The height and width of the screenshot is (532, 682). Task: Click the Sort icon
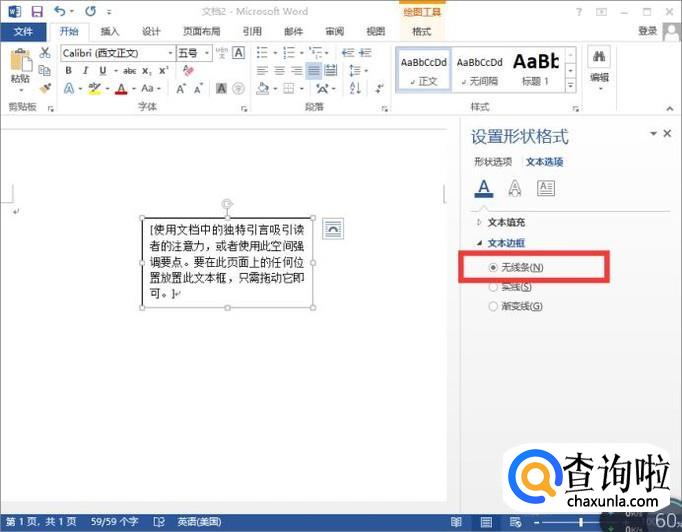tap(355, 88)
